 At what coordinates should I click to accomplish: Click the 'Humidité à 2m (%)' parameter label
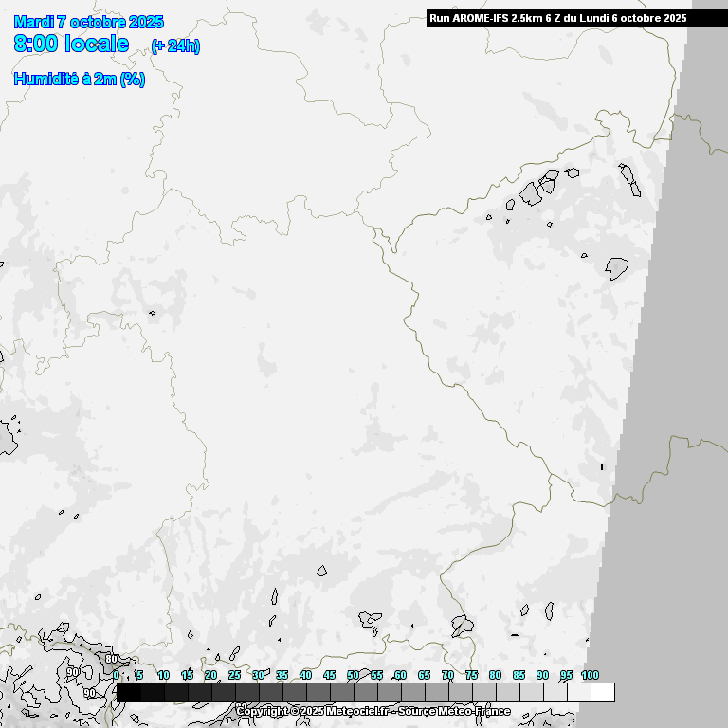pyautogui.click(x=79, y=80)
